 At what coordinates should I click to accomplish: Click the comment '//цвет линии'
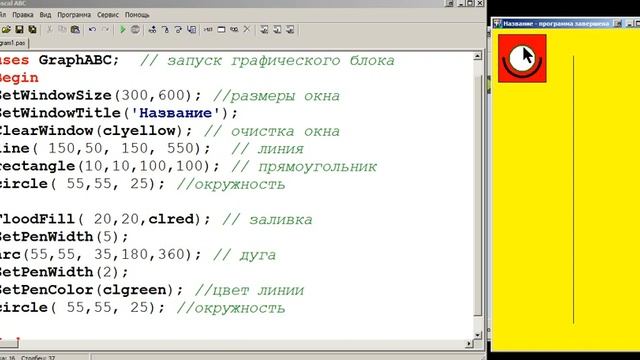coord(249,290)
